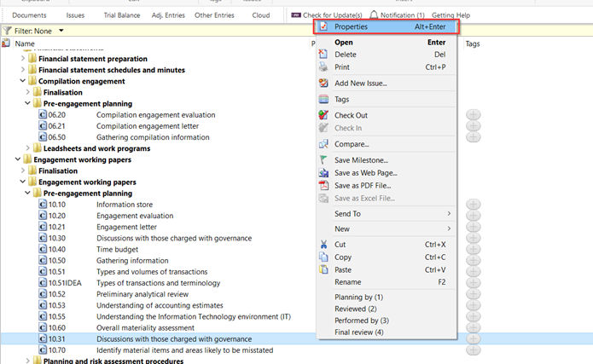
Task: Choose Rename in the context menu
Action: [x=348, y=282]
